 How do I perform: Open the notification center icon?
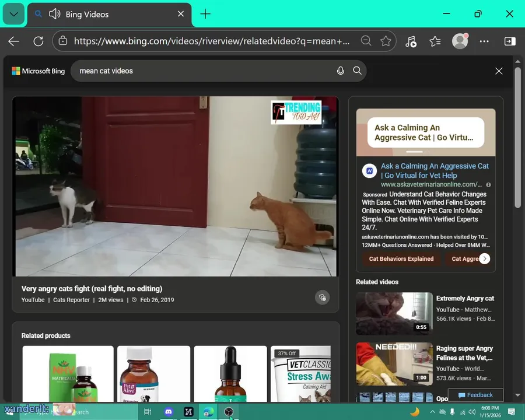point(511,412)
